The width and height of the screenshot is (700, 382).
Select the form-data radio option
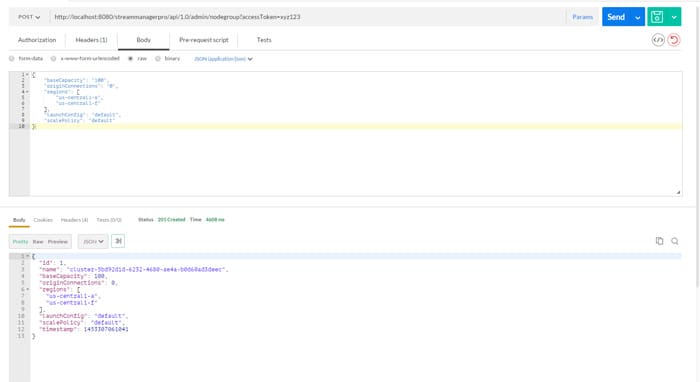tap(12, 58)
